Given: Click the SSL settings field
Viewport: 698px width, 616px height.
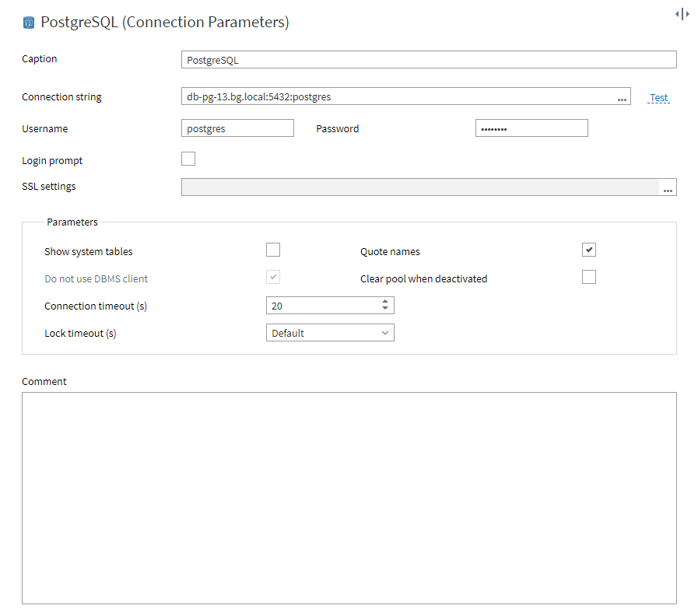Looking at the screenshot, I should click(x=420, y=187).
